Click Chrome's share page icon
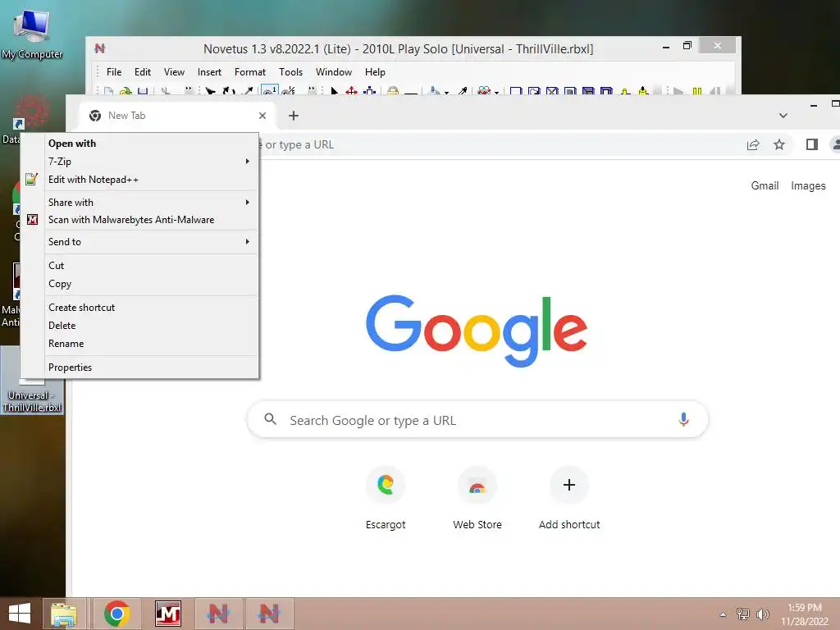The image size is (840, 630). click(x=753, y=144)
